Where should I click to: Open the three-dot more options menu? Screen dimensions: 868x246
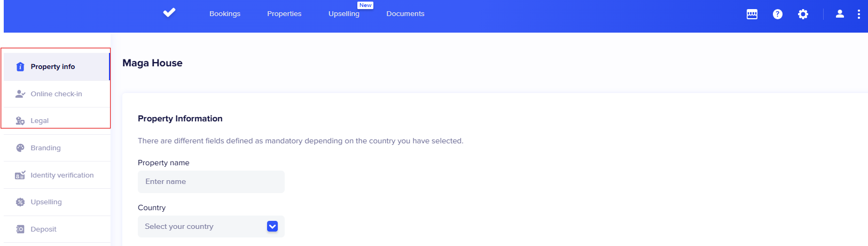coord(858,14)
